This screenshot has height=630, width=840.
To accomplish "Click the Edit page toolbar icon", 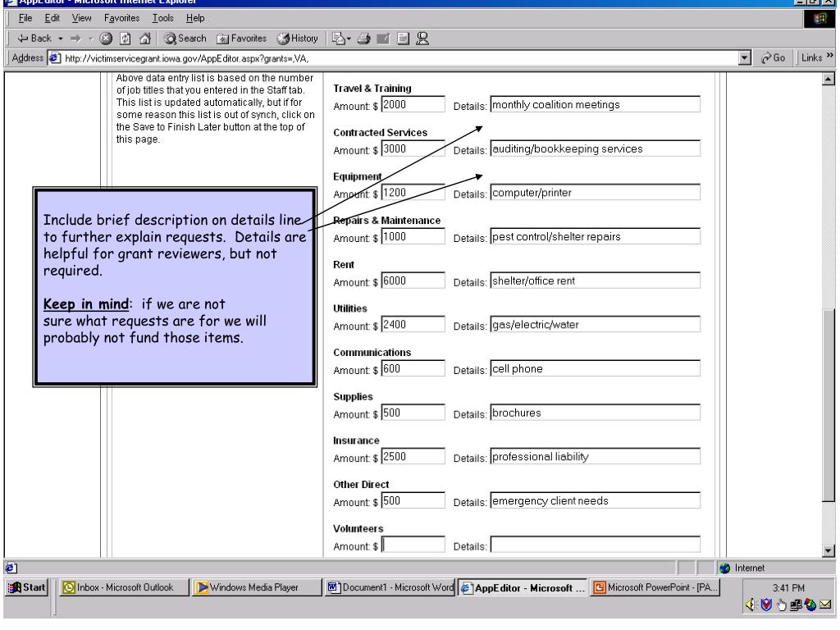I will pos(383,39).
